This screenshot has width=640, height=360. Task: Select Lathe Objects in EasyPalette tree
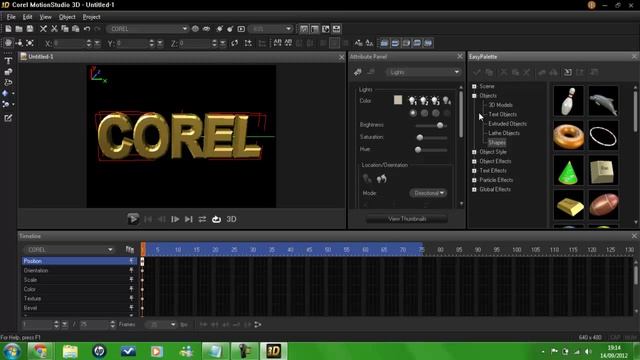click(504, 133)
